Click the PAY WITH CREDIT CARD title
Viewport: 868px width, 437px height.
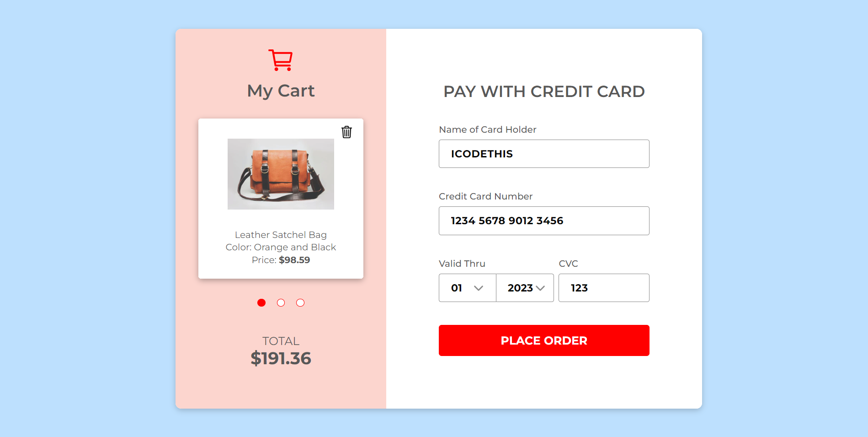(543, 92)
